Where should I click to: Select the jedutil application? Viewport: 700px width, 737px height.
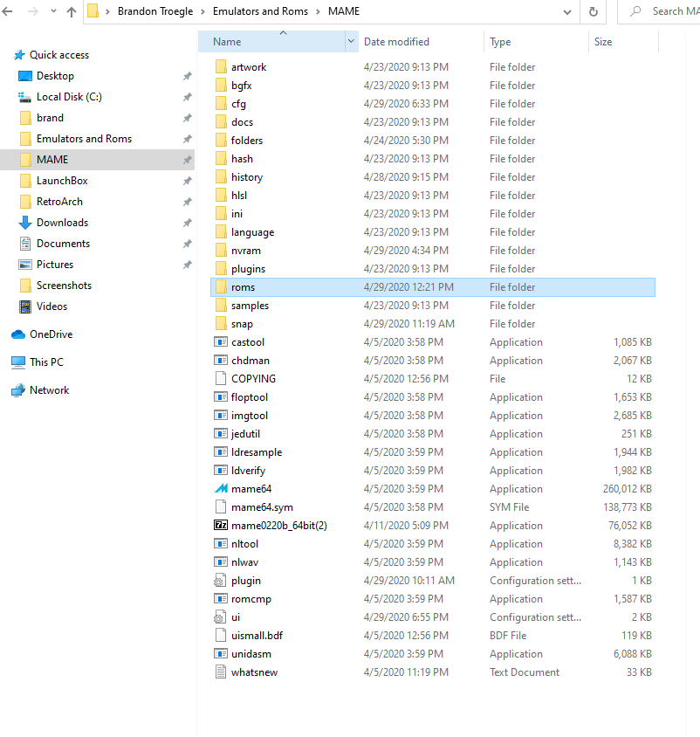tap(245, 434)
